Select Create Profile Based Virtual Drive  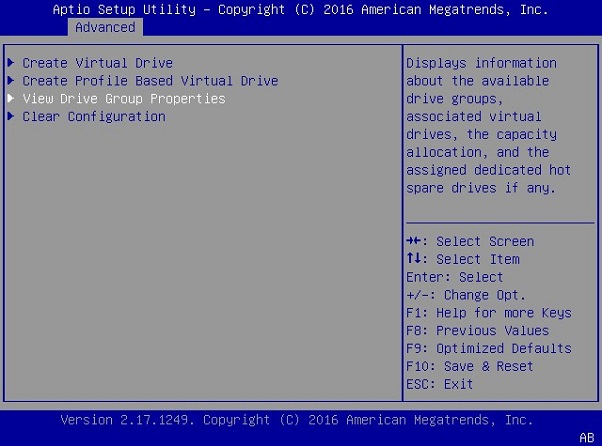click(x=150, y=81)
